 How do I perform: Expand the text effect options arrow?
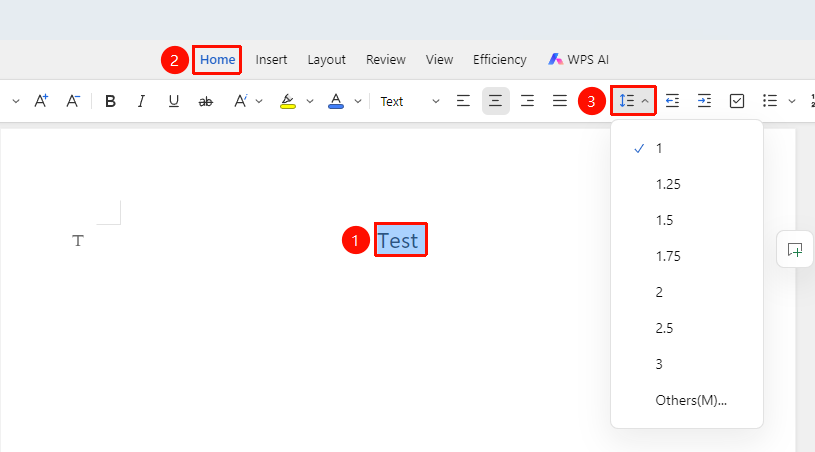click(x=259, y=101)
